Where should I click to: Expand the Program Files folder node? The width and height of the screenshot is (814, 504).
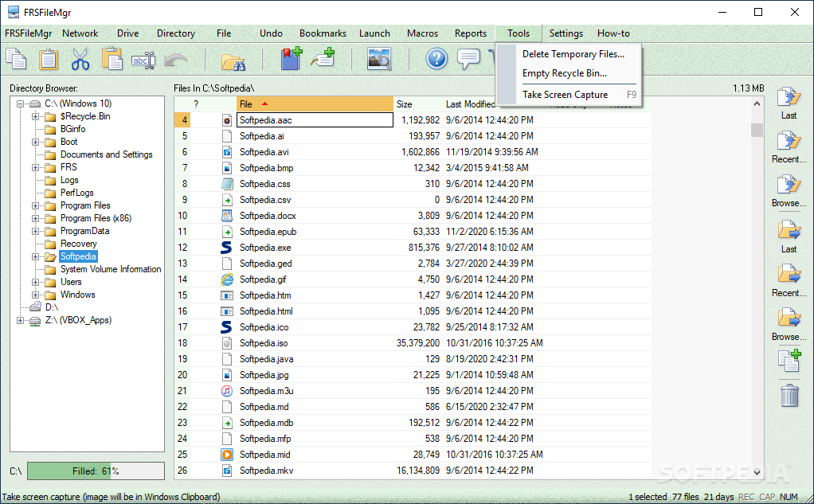click(35, 205)
